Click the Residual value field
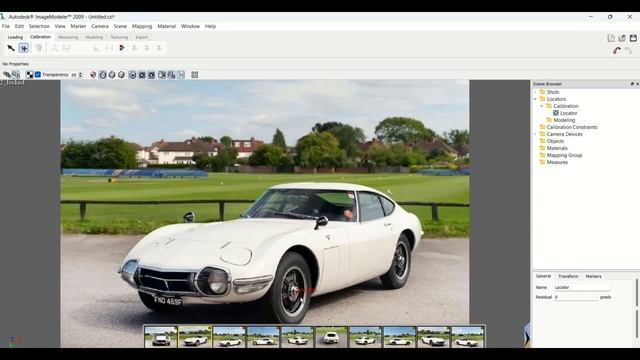 576,297
